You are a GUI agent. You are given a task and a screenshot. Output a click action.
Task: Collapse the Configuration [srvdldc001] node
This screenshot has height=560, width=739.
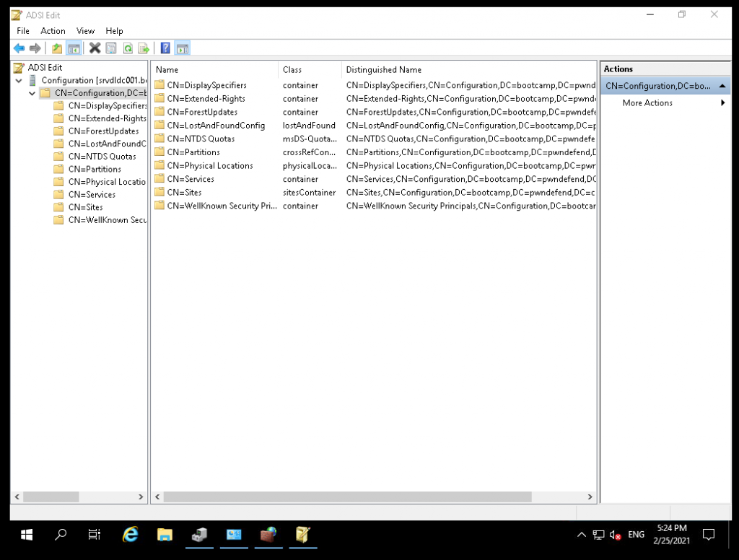[x=18, y=80]
